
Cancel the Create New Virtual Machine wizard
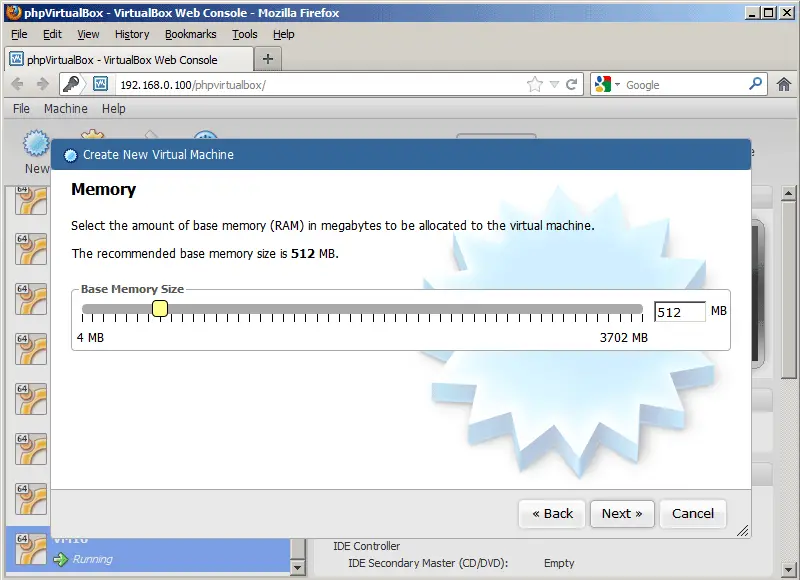pyautogui.click(x=692, y=514)
